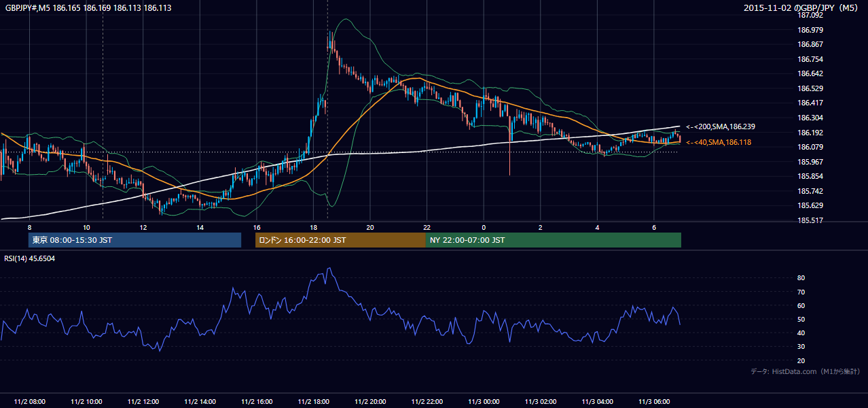Click the データ: HistData.com source credit

pyautogui.click(x=805, y=371)
